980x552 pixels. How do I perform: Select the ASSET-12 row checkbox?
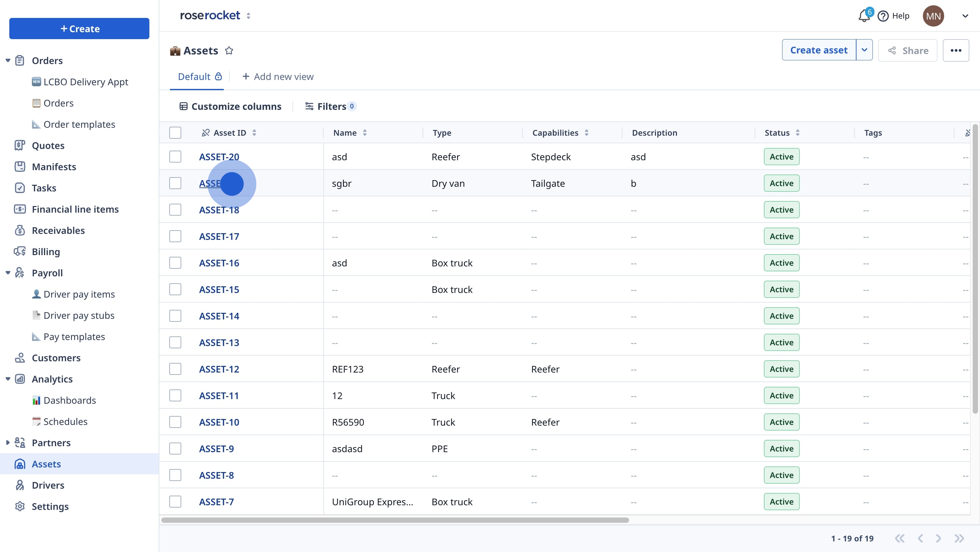[175, 369]
